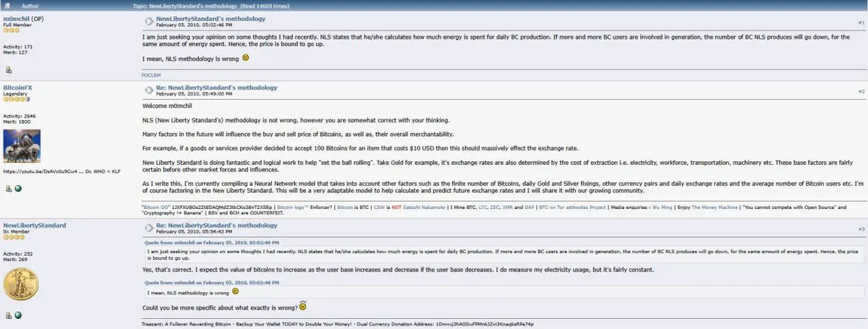868x329 pixels.
Task: Click the POCLBM signature link in first post
Action: [x=150, y=75]
